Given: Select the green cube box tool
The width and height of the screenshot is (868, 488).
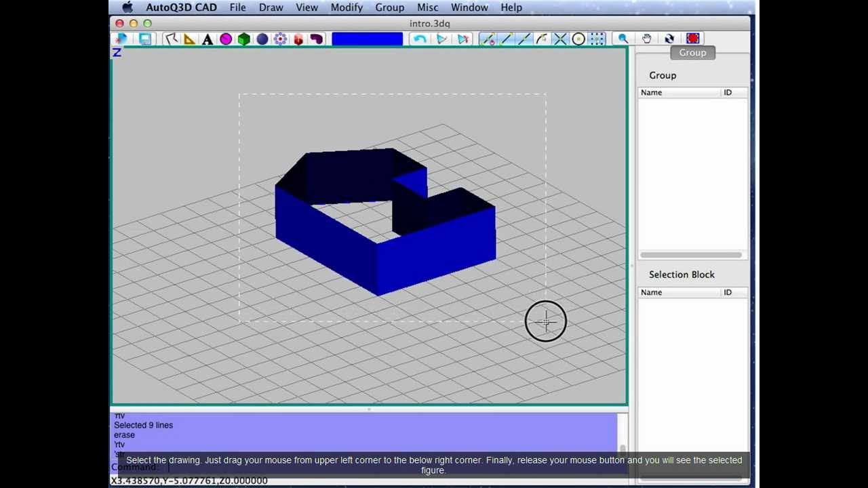Looking at the screenshot, I should coord(244,39).
